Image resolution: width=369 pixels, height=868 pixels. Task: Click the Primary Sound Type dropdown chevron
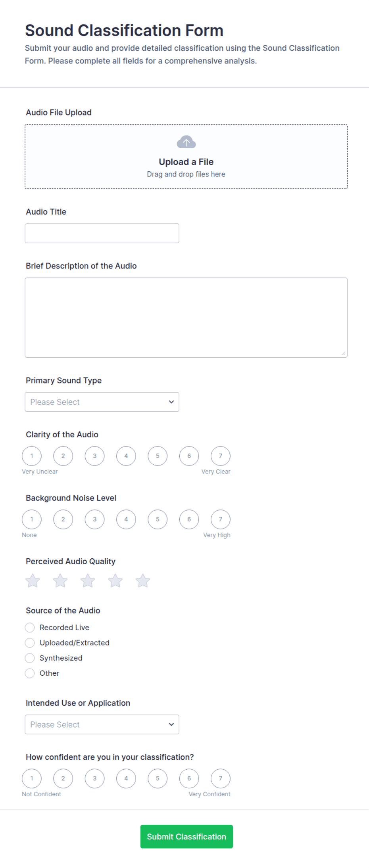click(x=171, y=402)
